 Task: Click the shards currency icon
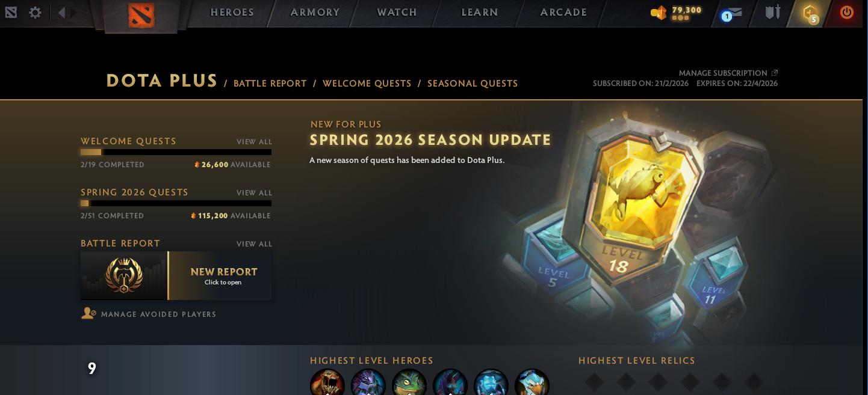coord(659,12)
